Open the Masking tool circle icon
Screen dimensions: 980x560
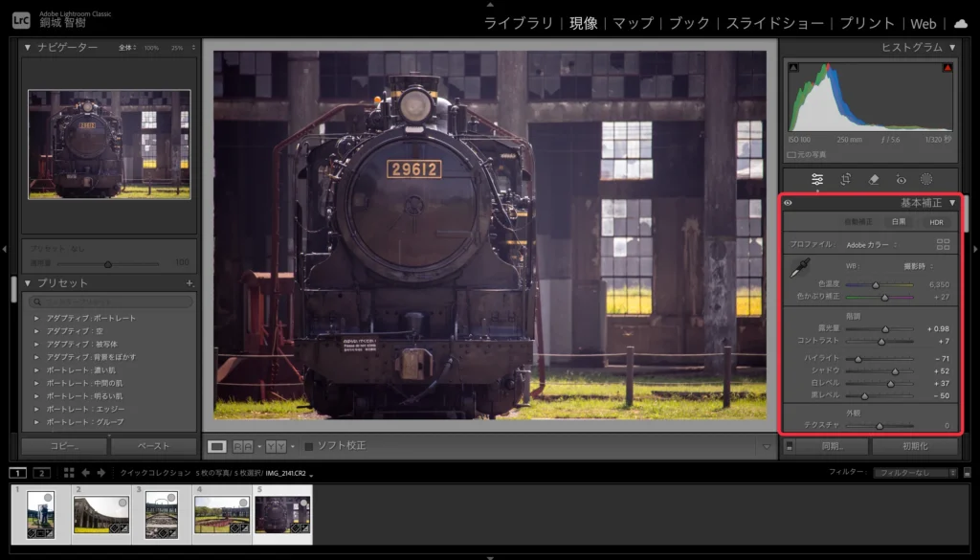click(x=926, y=179)
